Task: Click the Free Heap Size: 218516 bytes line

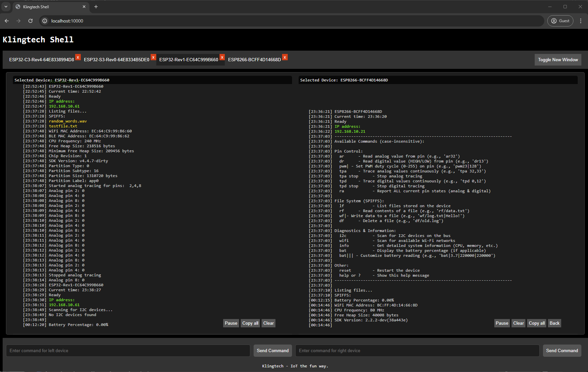Action: click(82, 146)
